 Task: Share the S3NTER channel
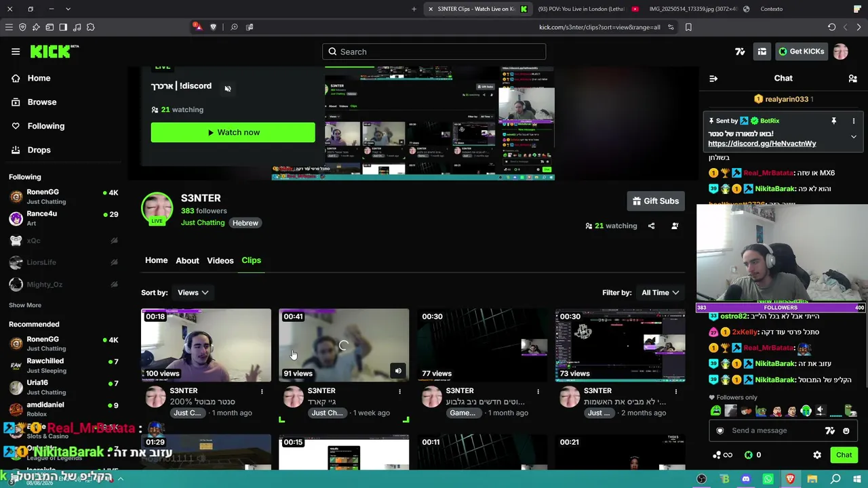(x=652, y=226)
